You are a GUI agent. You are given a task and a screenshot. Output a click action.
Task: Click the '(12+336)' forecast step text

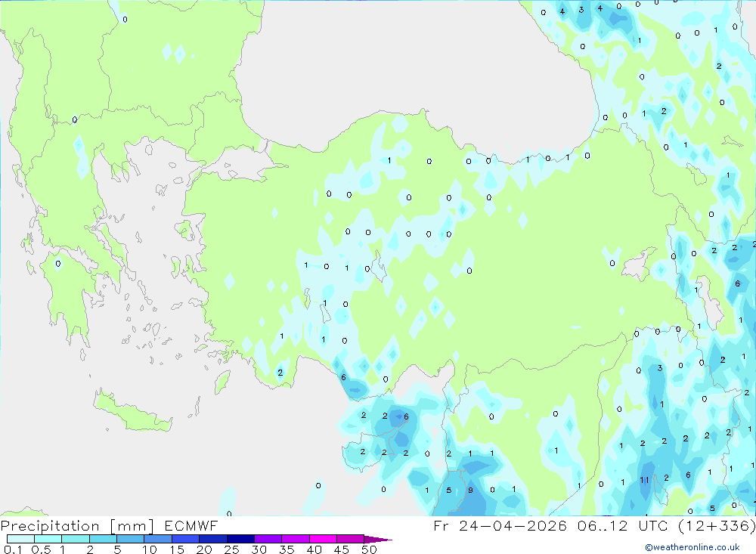717,525
